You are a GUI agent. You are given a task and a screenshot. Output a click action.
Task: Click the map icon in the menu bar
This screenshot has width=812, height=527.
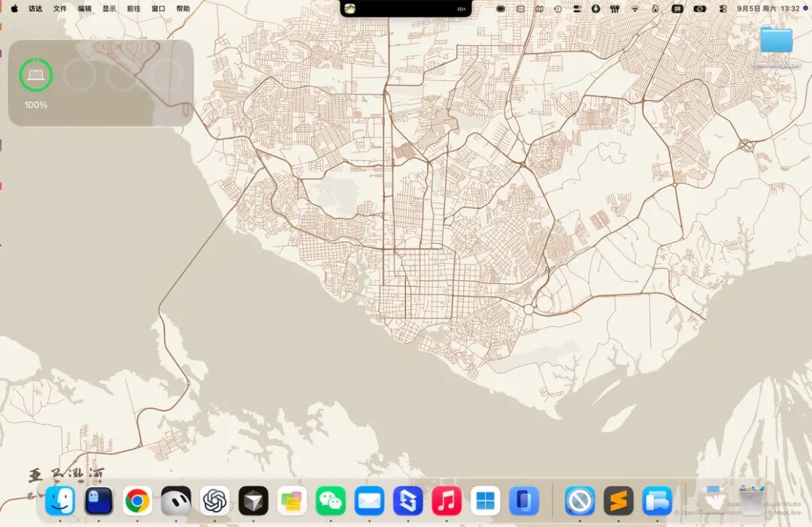click(539, 9)
